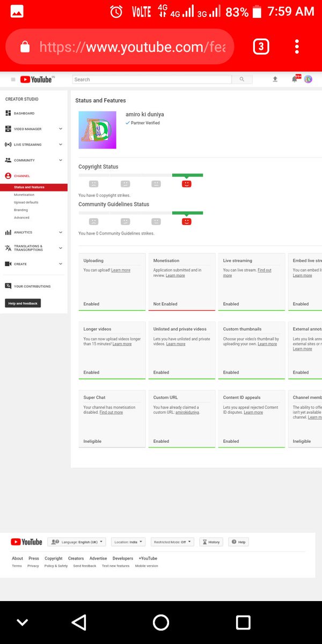This screenshot has width=322, height=644.
Task: Open the gallery notification in status bar
Action: [x=17, y=11]
